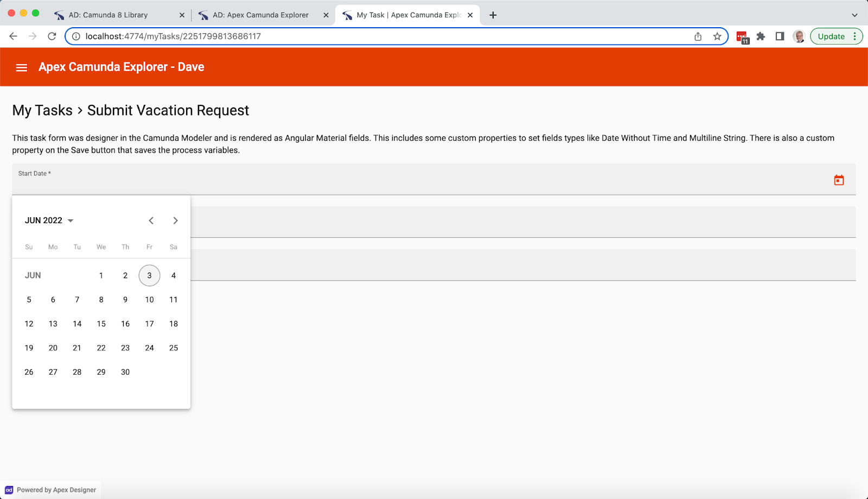Expand the JUN 2022 month-year selector

(49, 220)
